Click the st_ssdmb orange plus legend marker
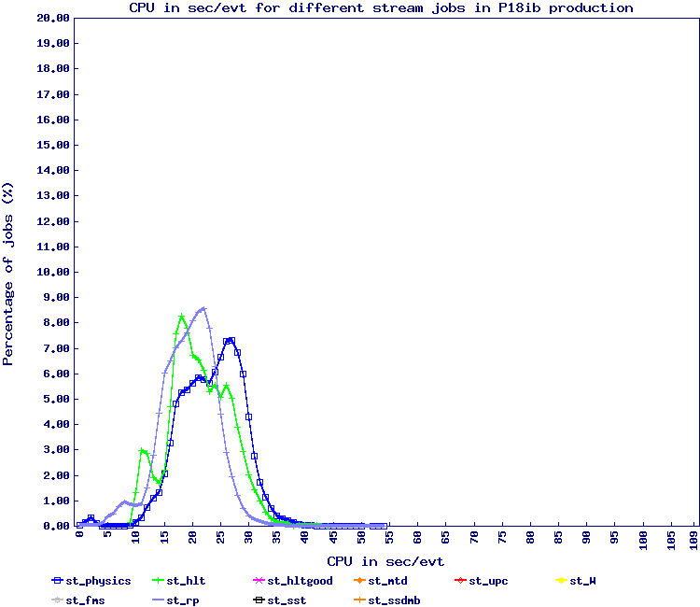This screenshot has width=700, height=607. point(360,600)
